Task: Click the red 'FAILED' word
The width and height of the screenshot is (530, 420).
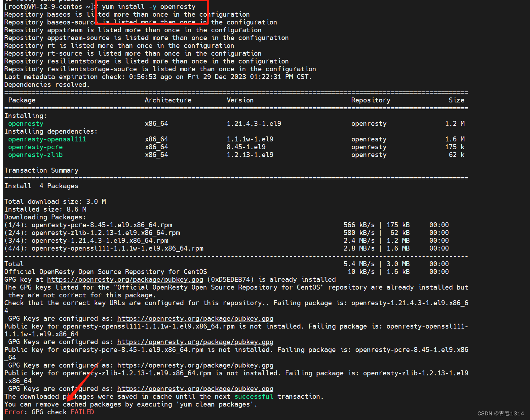Action: (x=82, y=412)
